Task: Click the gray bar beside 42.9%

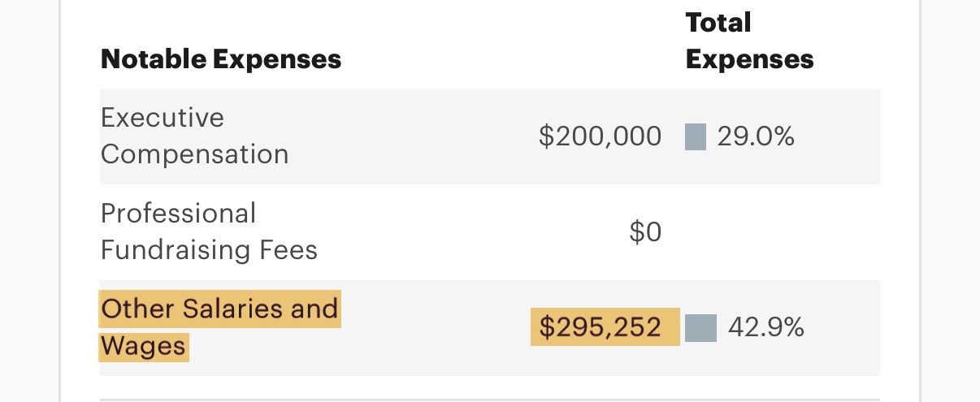Action: 700,328
